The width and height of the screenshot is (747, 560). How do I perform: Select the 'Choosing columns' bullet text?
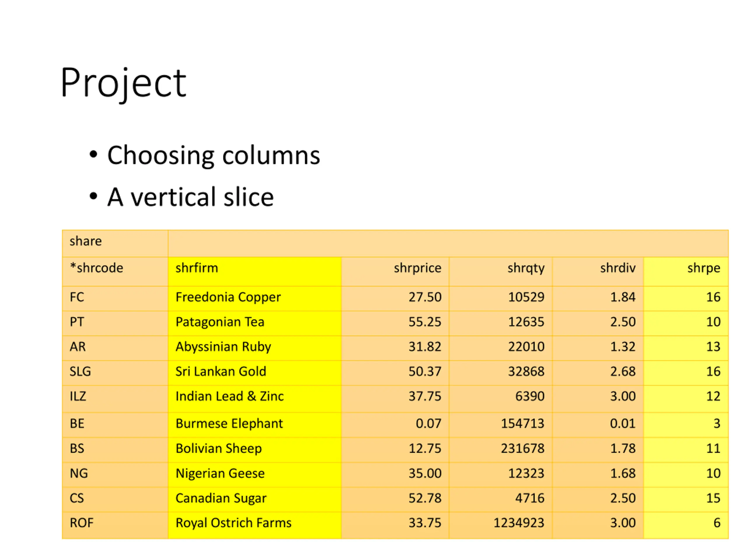[213, 156]
